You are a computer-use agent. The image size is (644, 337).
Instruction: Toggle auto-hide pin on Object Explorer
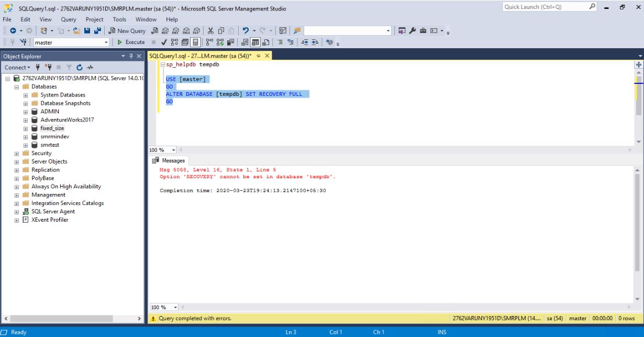click(131, 56)
